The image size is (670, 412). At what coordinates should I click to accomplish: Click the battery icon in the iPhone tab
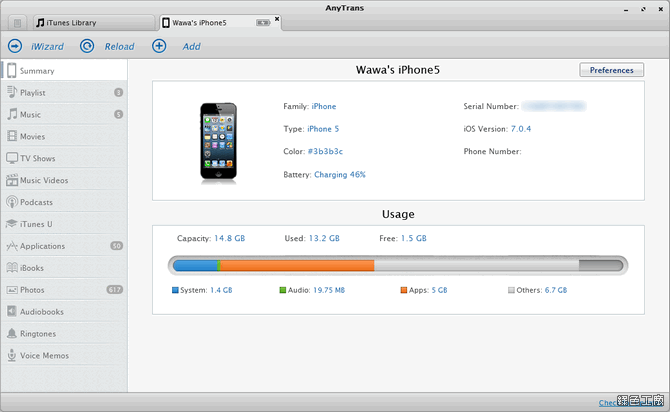click(x=263, y=23)
